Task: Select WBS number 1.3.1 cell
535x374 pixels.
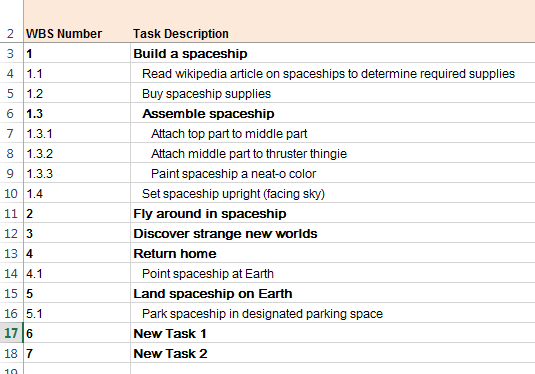Action: [x=77, y=133]
